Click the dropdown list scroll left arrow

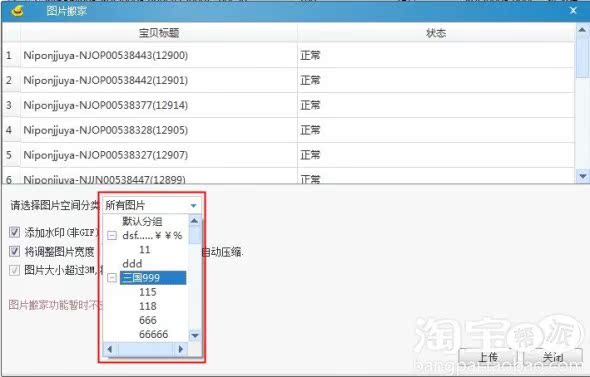pos(110,349)
